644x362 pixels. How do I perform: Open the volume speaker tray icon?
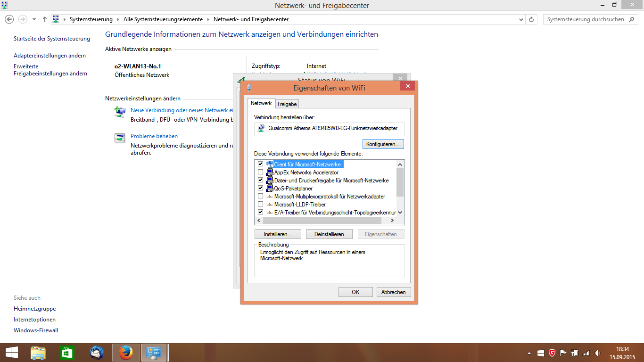pos(598,353)
